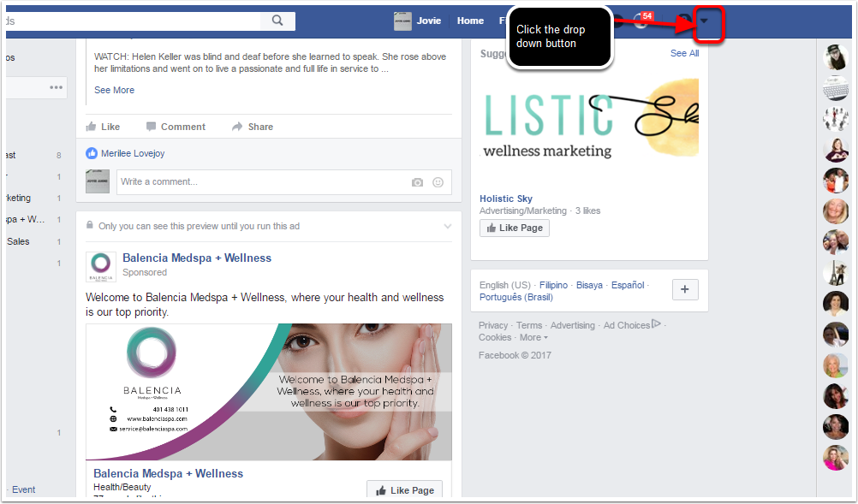The height and width of the screenshot is (504, 858).
Task: Switch language to Español
Action: 628,285
